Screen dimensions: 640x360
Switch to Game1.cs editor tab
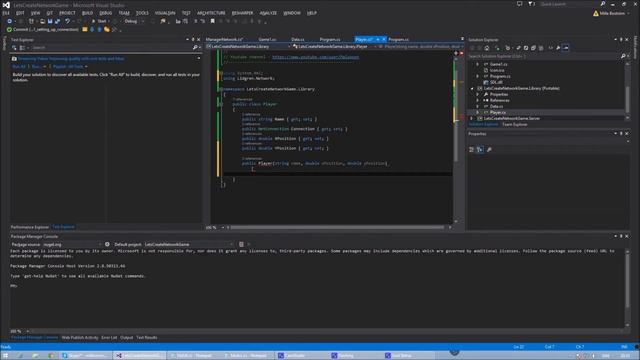tap(267, 40)
